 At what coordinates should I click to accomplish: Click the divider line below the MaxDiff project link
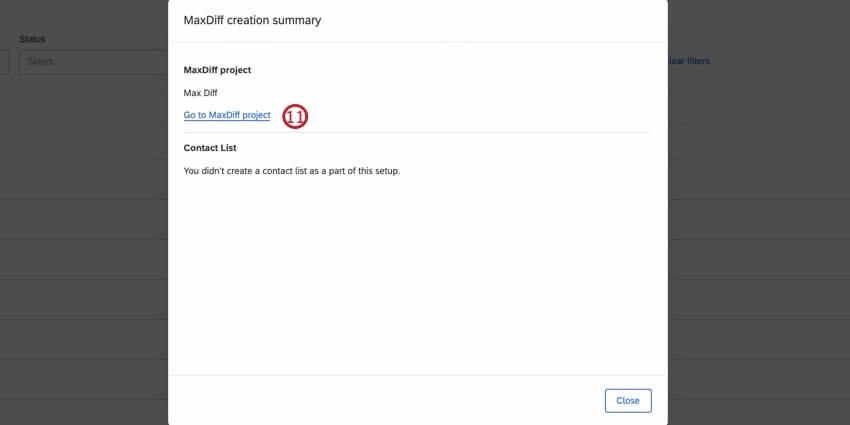coord(417,132)
